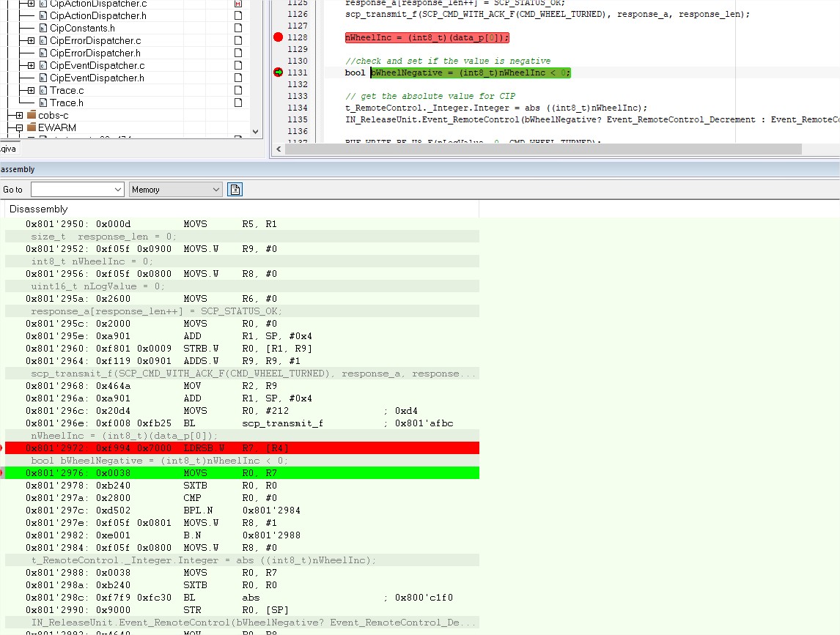The width and height of the screenshot is (840, 635).
Task: Expand the cobs-c folder node
Action: (x=19, y=115)
